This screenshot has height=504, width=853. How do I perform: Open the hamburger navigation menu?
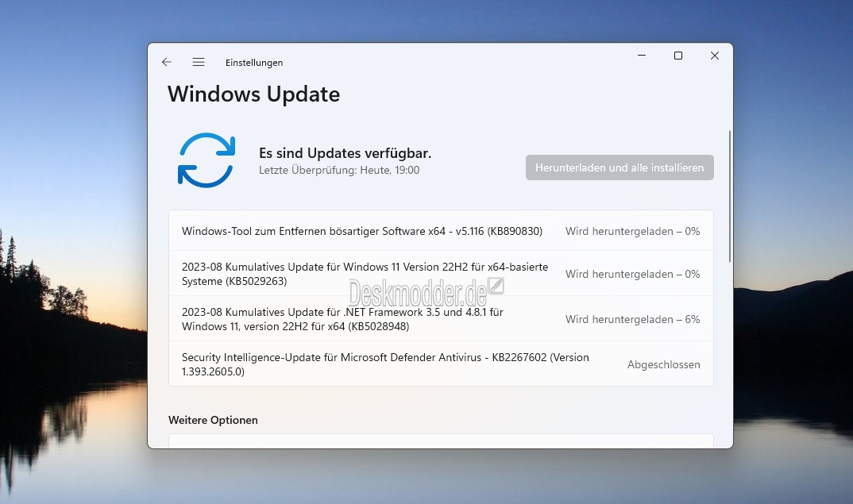[199, 62]
